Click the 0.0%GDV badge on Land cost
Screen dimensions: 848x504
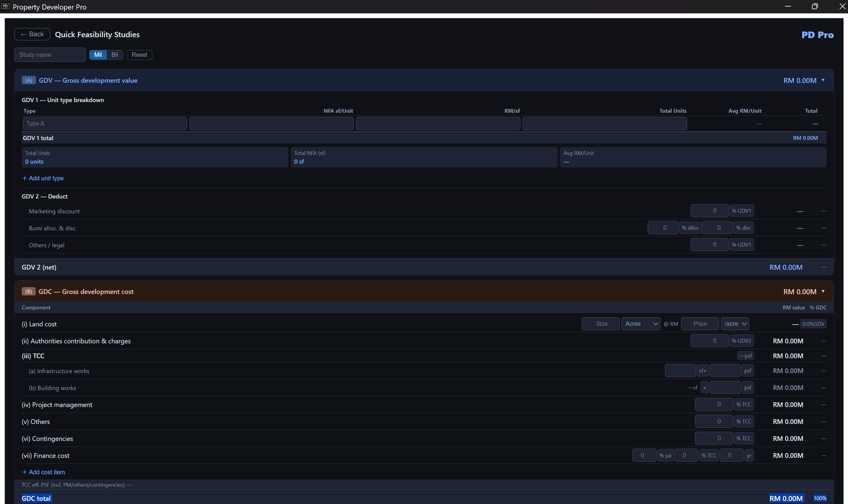coord(813,324)
